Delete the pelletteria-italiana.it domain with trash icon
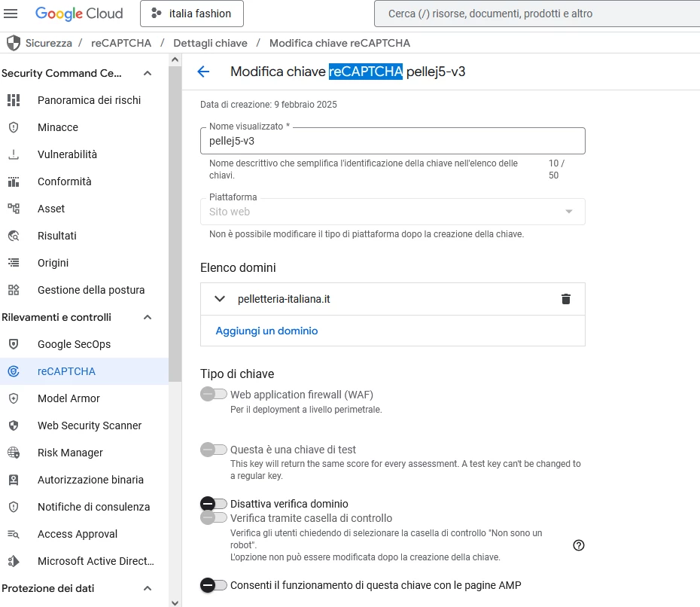This screenshot has width=700, height=607. coord(565,299)
